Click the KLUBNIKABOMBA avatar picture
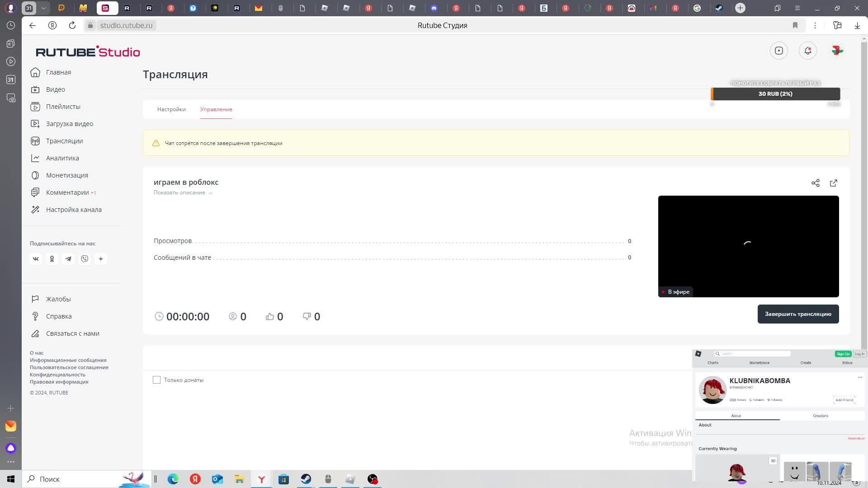868x488 pixels. click(x=712, y=390)
